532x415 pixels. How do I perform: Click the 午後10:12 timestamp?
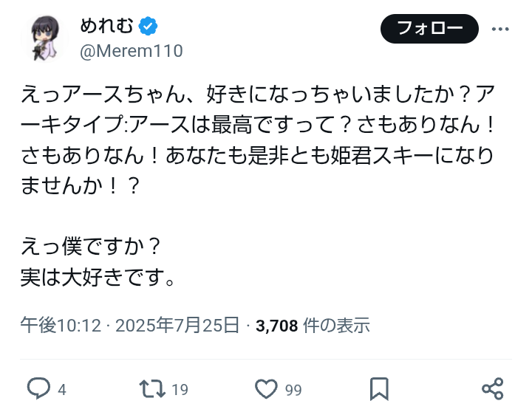point(60,325)
